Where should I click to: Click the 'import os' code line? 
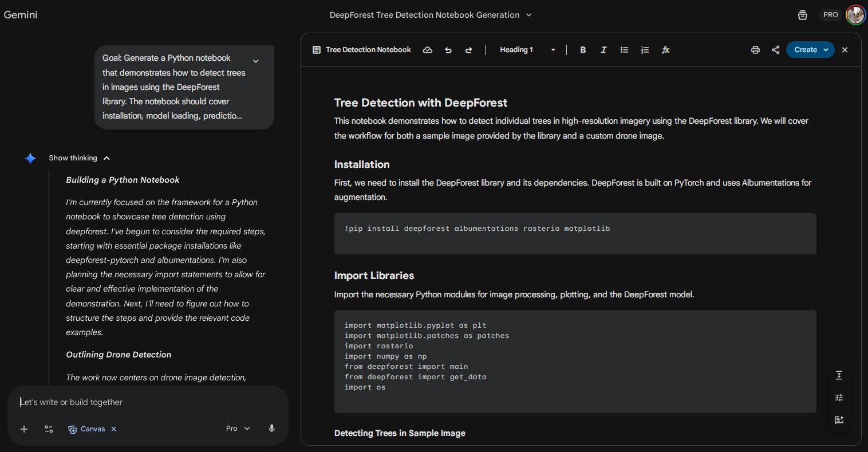coord(365,387)
